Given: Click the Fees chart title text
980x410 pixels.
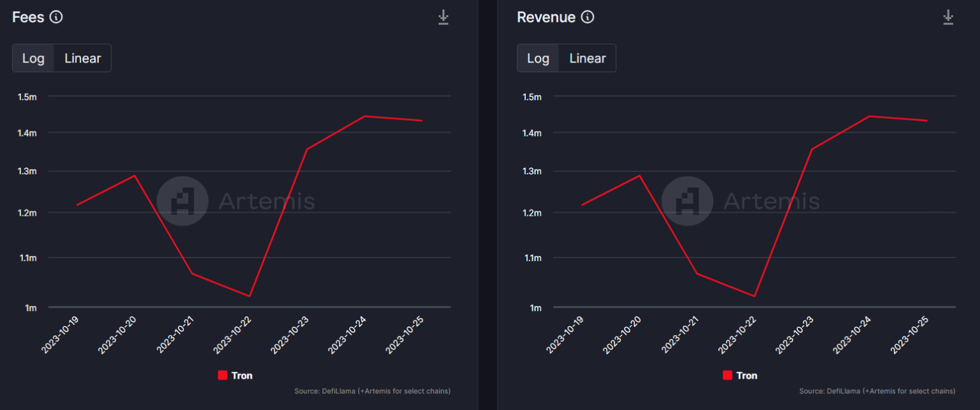Looking at the screenshot, I should click(x=28, y=17).
